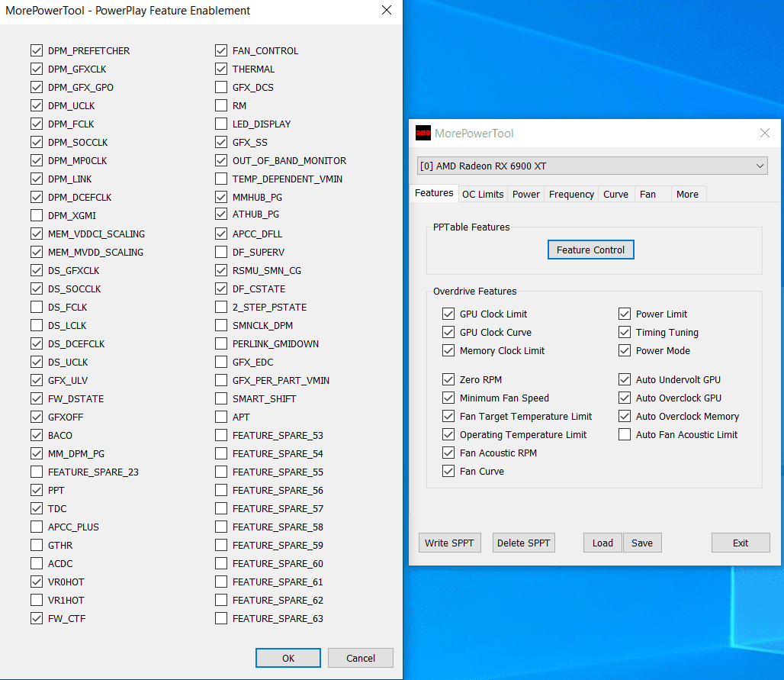
Task: Select the Features tab
Action: pyautogui.click(x=433, y=193)
